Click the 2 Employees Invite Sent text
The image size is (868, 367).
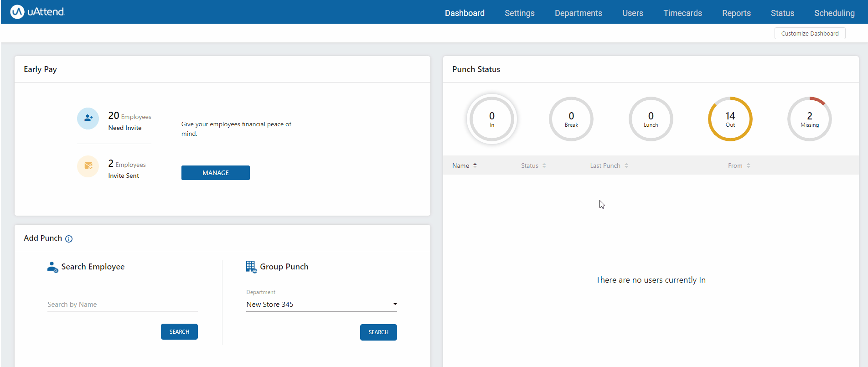point(127,169)
